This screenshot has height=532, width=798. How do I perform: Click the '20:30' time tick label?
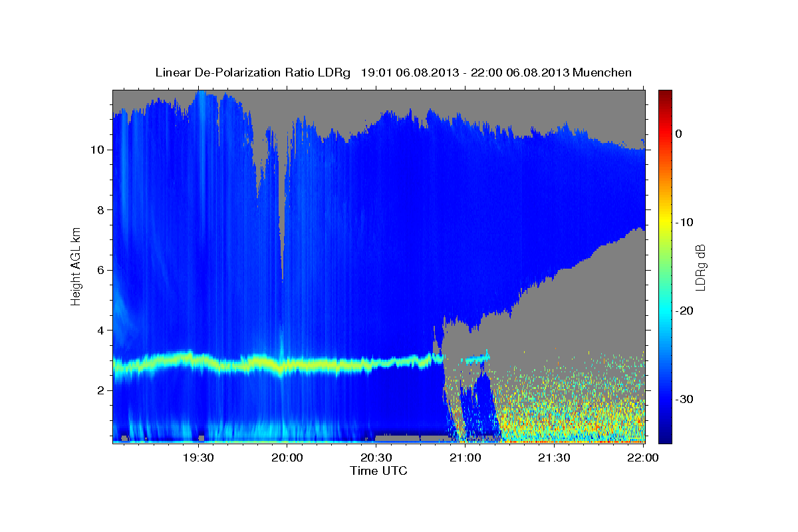pyautogui.click(x=376, y=458)
